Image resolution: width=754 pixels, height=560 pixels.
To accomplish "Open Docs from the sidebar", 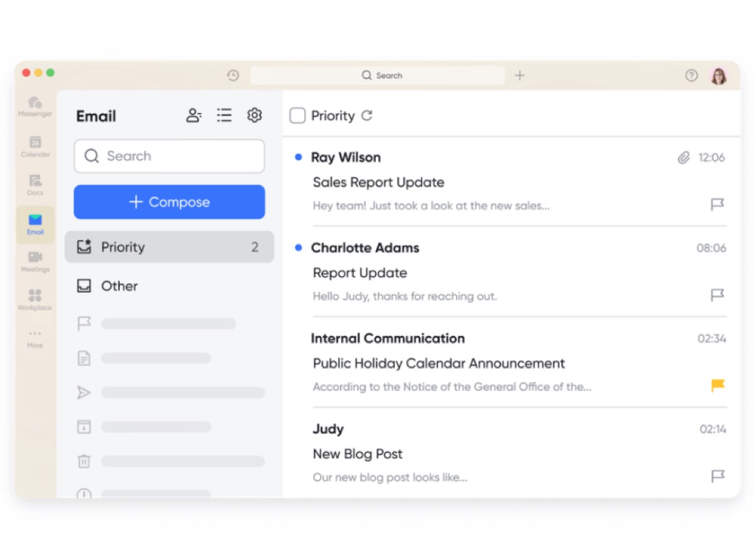I will click(x=35, y=184).
